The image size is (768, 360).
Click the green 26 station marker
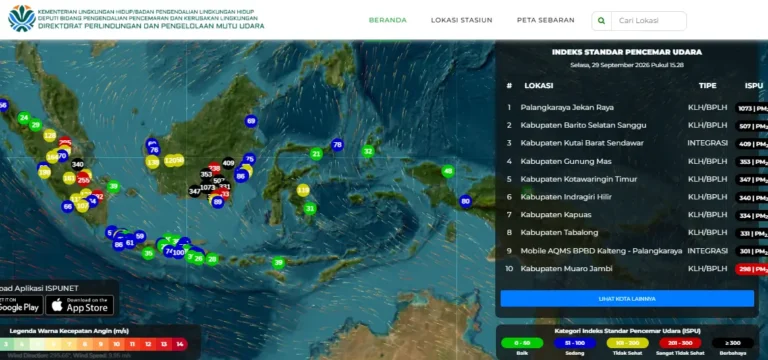pos(198,258)
